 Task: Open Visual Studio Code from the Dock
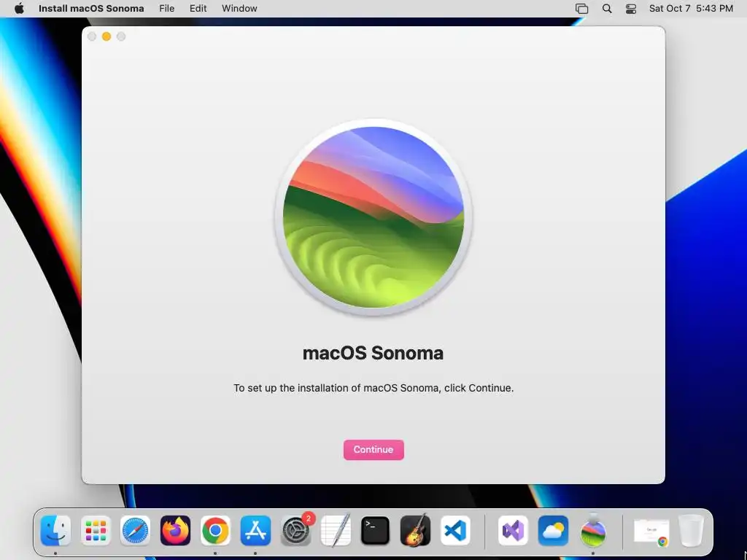click(455, 531)
